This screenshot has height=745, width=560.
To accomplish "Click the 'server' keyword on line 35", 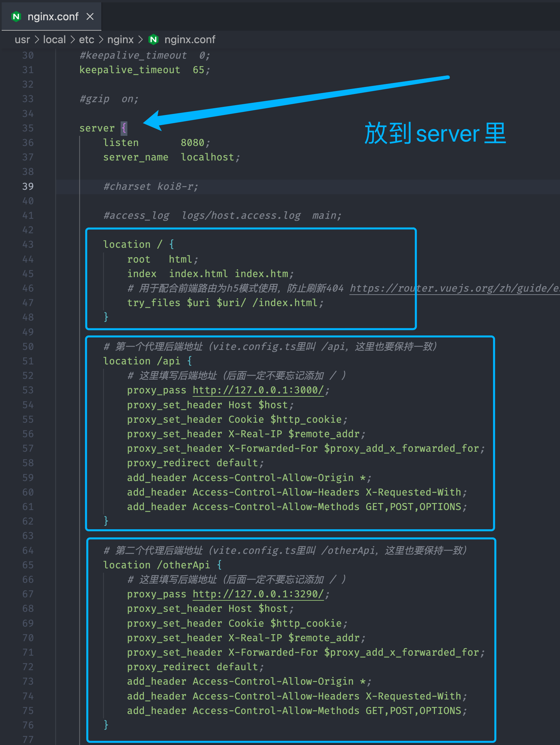I will (97, 128).
